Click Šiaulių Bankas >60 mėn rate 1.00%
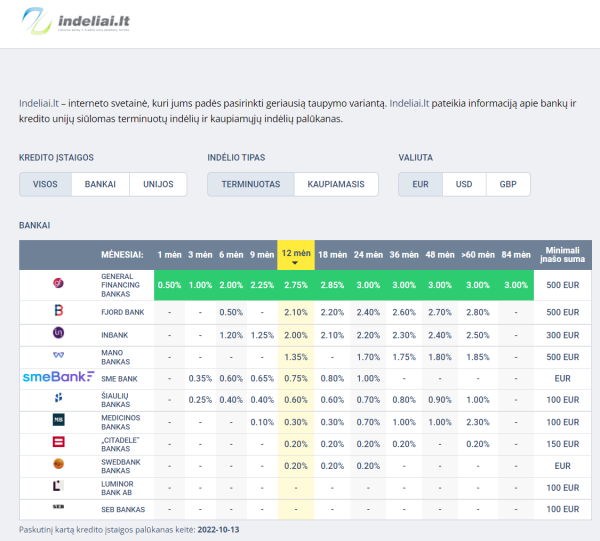The image size is (600, 541). pyautogui.click(x=478, y=400)
